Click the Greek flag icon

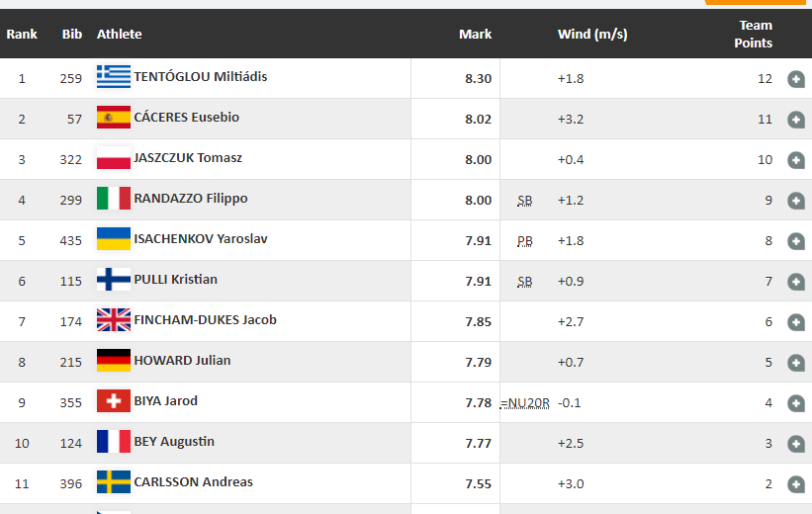113,77
